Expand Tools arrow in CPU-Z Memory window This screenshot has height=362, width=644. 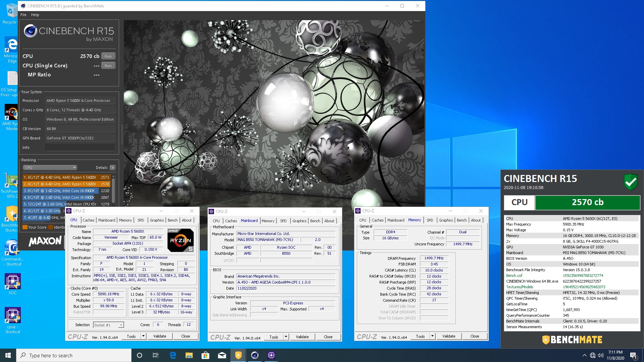click(x=432, y=336)
